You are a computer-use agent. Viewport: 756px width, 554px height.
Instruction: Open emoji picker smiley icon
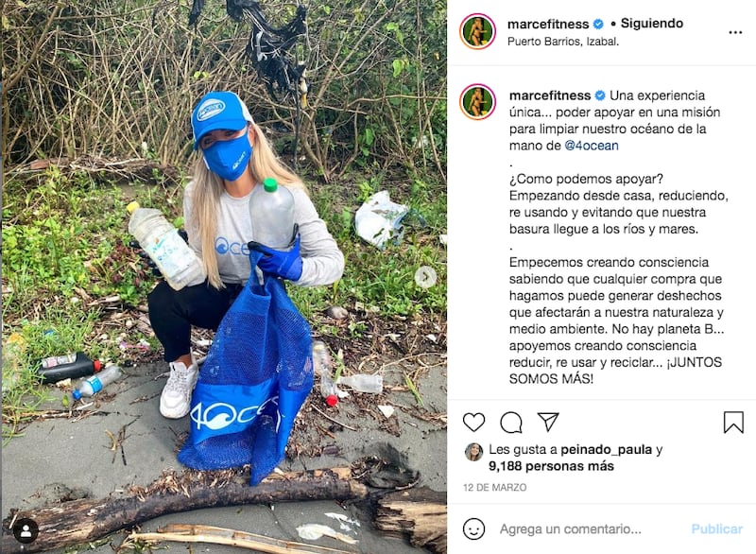click(x=473, y=528)
